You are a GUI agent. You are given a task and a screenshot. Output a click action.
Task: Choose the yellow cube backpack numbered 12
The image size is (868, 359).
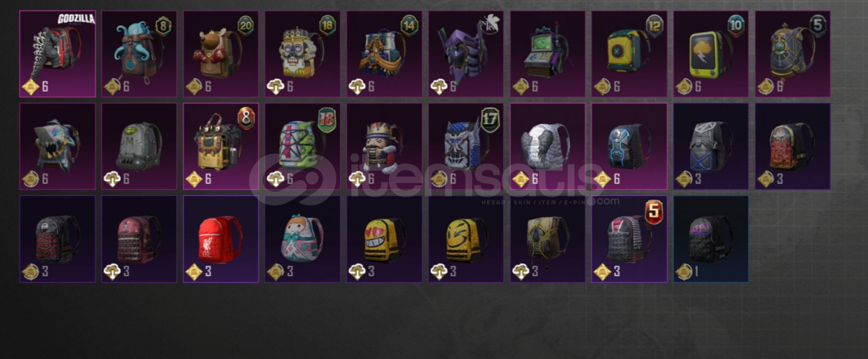[x=629, y=54]
